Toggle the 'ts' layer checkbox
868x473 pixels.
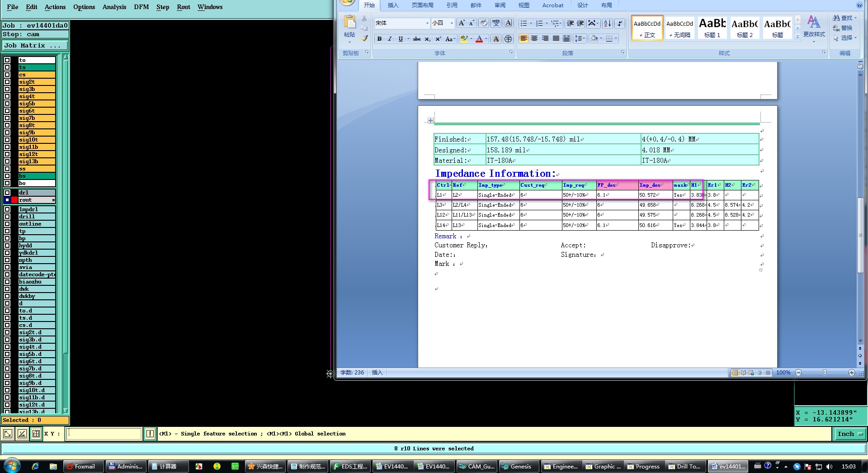point(7,67)
